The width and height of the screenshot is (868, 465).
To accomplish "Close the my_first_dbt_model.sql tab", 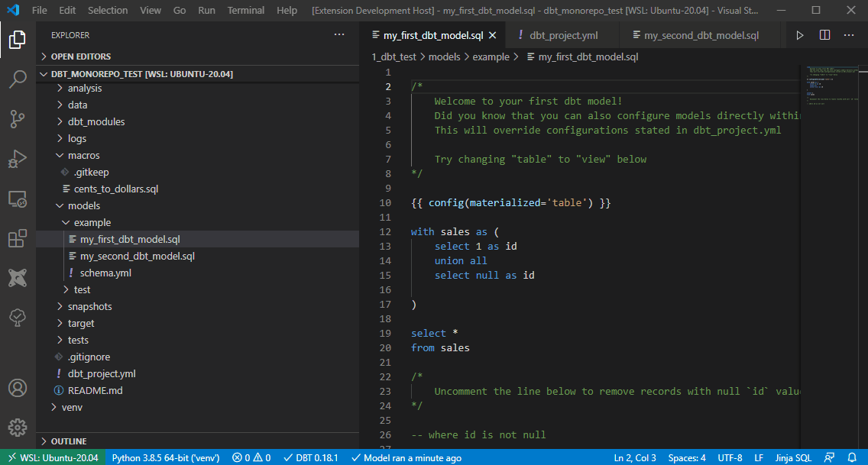I will coord(493,35).
